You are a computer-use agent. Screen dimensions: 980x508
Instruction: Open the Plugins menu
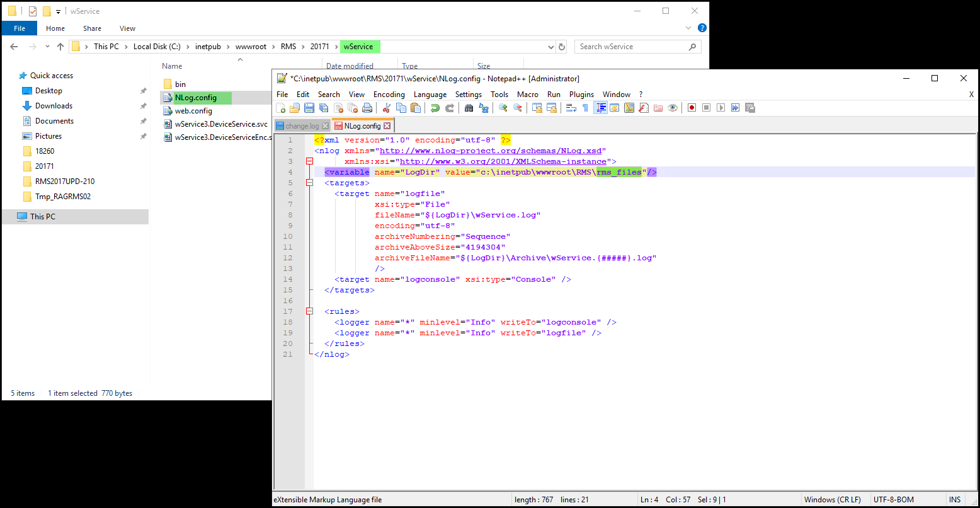click(x=581, y=95)
